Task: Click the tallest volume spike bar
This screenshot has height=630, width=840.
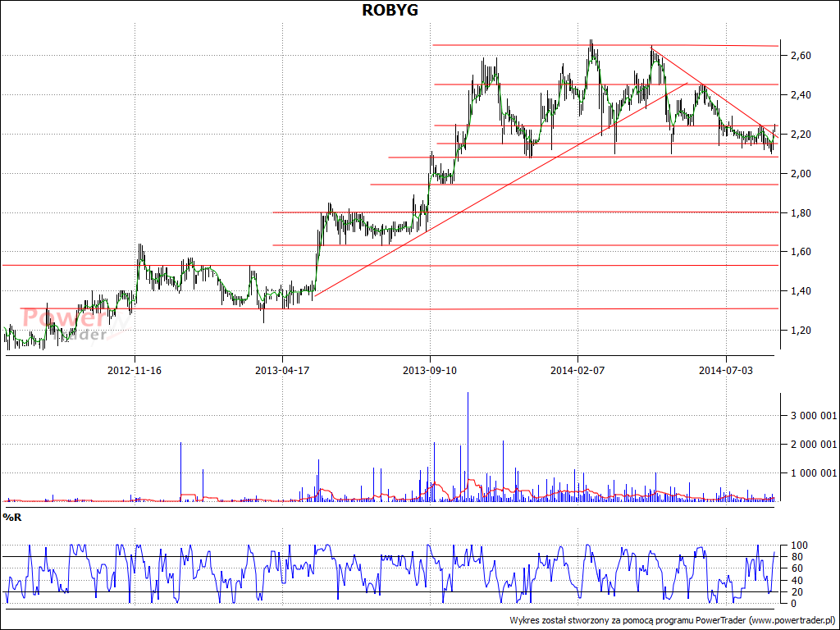Action: (x=468, y=446)
